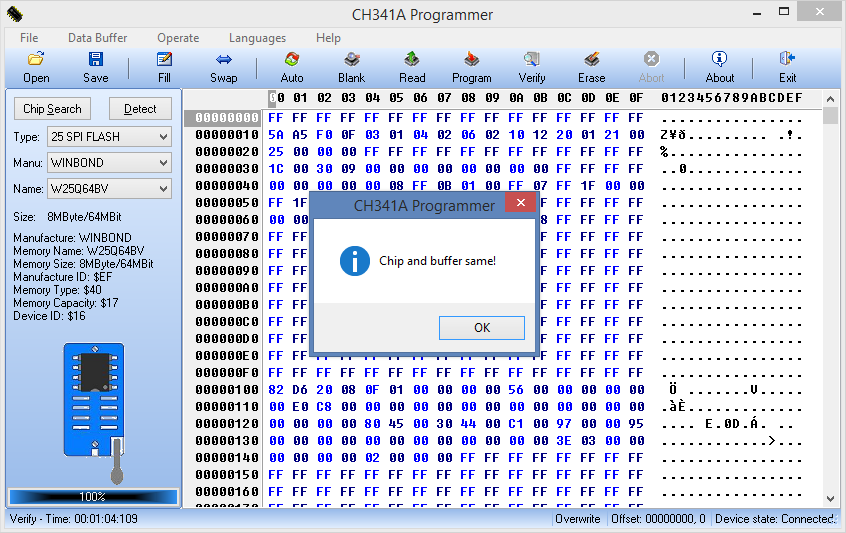Click address 00000100 in hex view
Screen dimensions: 846x533
tap(227, 390)
